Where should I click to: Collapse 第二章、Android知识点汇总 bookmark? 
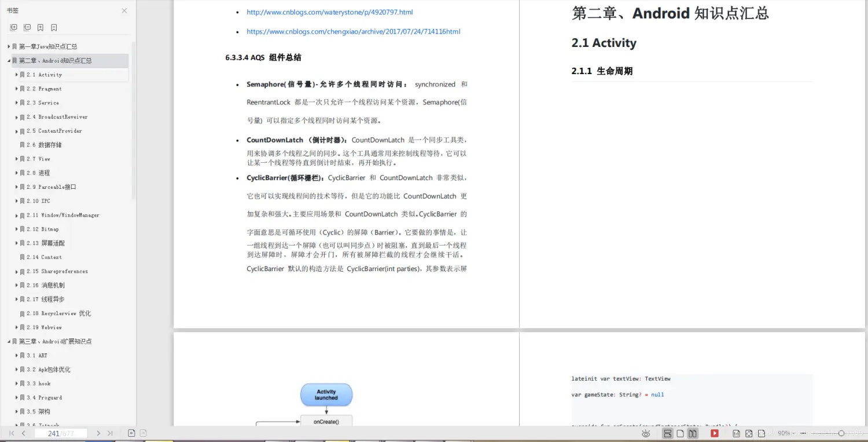[9, 60]
